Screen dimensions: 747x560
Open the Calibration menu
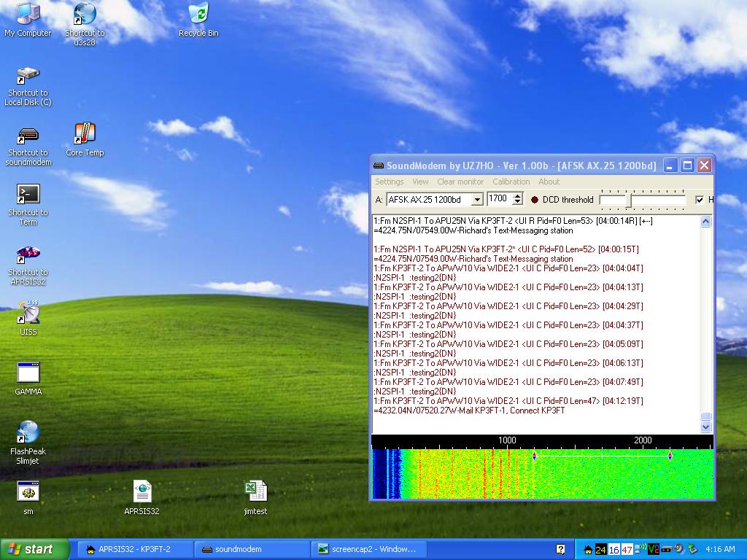(511, 182)
